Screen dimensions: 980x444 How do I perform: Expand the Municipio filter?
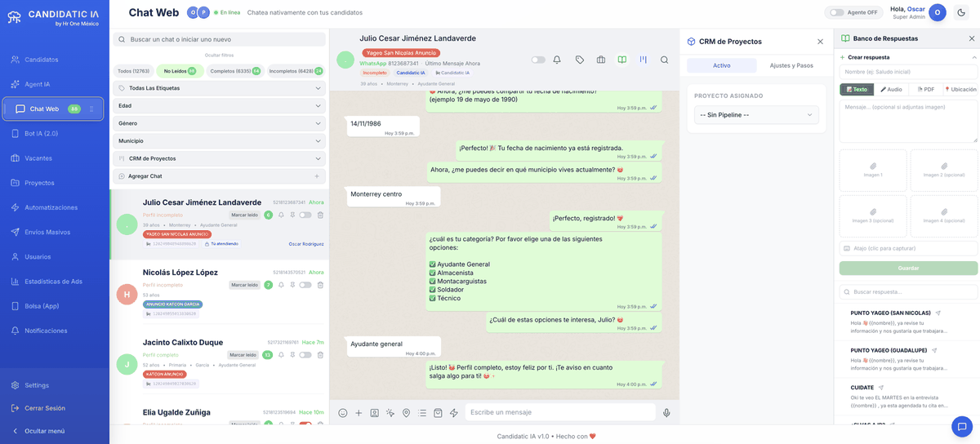tap(219, 140)
